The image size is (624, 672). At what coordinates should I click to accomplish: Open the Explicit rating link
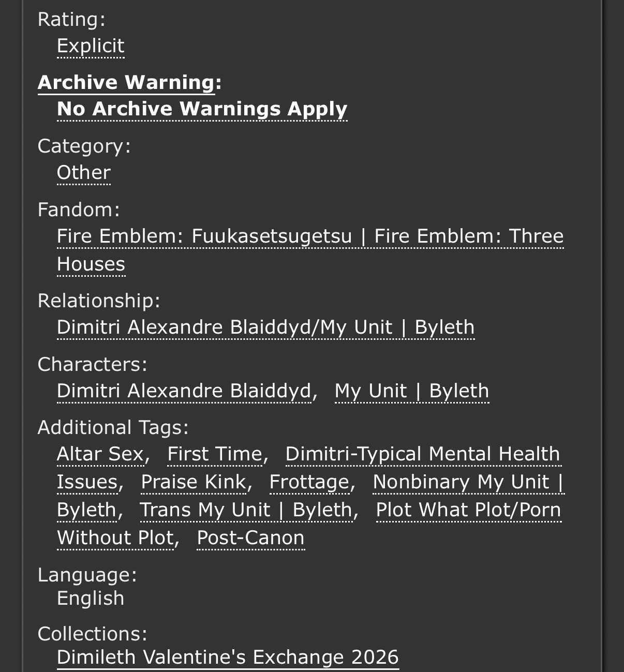coord(91,46)
